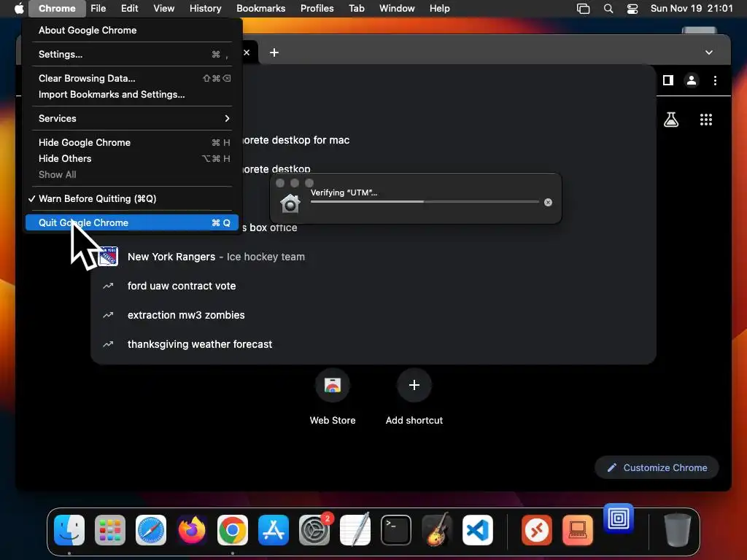The image size is (747, 560).
Task: Open Google apps grid icon
Action: click(706, 120)
